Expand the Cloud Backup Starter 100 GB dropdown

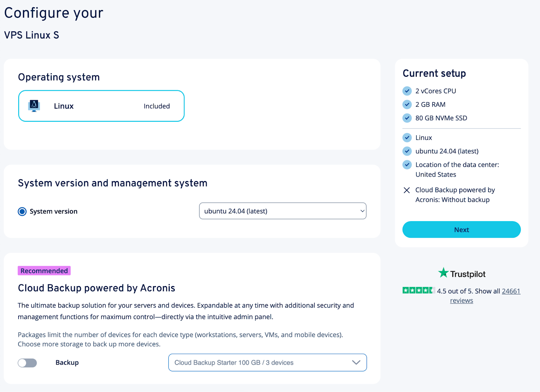coord(267,362)
